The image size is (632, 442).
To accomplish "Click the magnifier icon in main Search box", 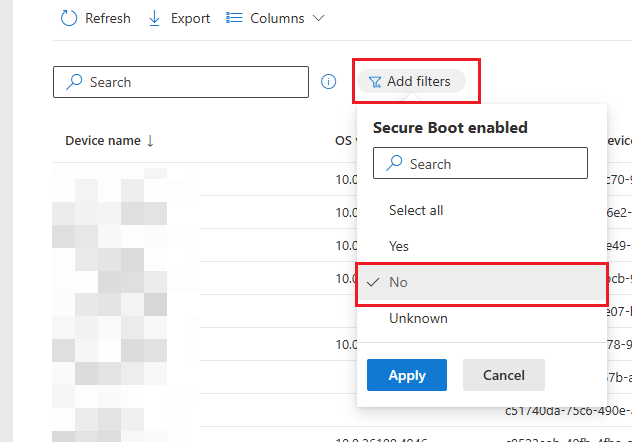I will coord(72,82).
